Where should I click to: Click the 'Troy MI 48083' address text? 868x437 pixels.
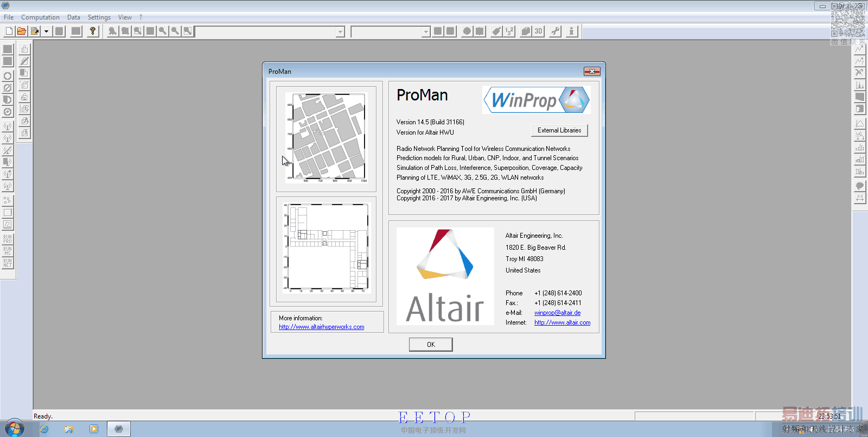coord(525,259)
